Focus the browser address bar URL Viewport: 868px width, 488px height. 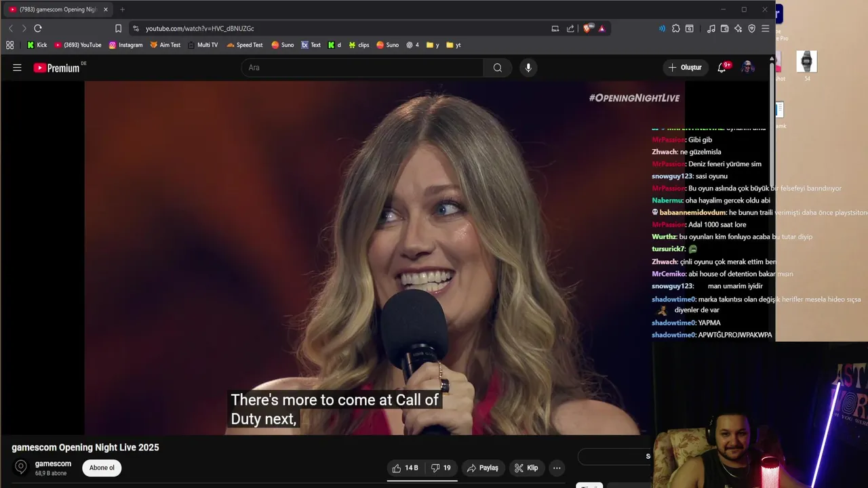[x=199, y=28]
